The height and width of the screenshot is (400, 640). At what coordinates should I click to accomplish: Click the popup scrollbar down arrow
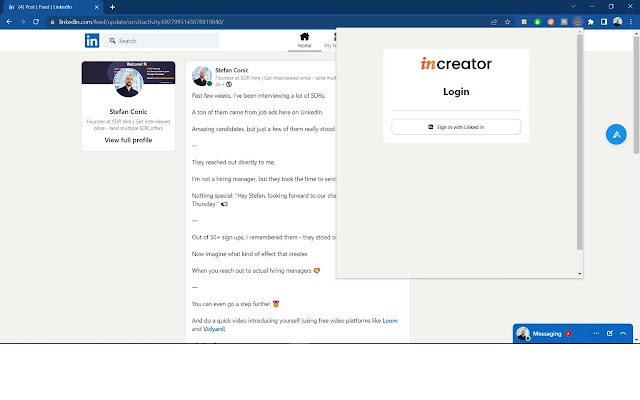[580, 274]
